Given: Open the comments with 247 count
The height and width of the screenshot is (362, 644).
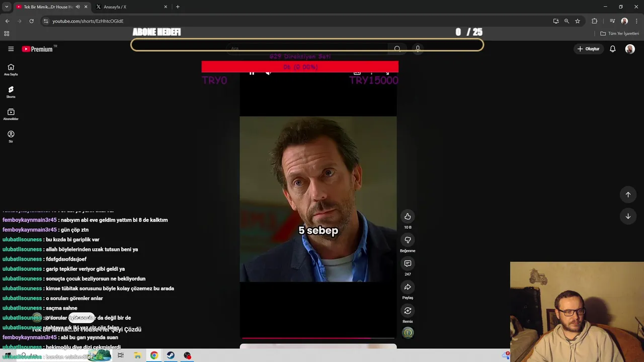Looking at the screenshot, I should click(408, 263).
